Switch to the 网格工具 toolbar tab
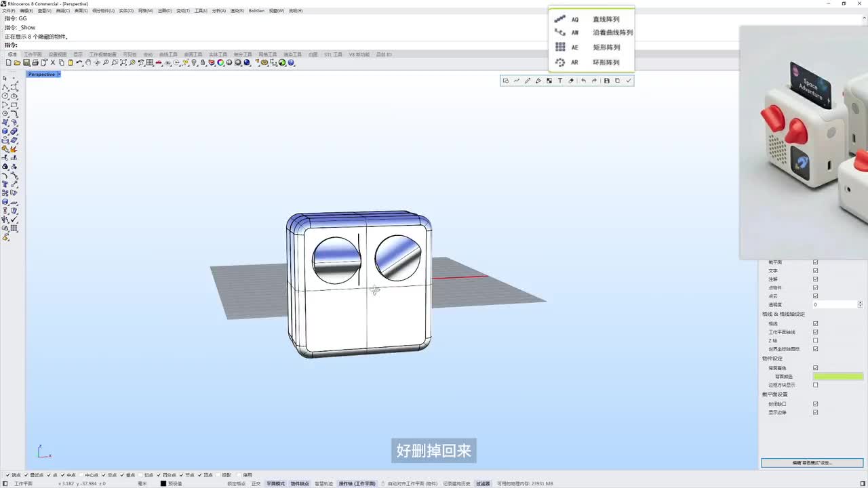868x488 pixels. (267, 54)
